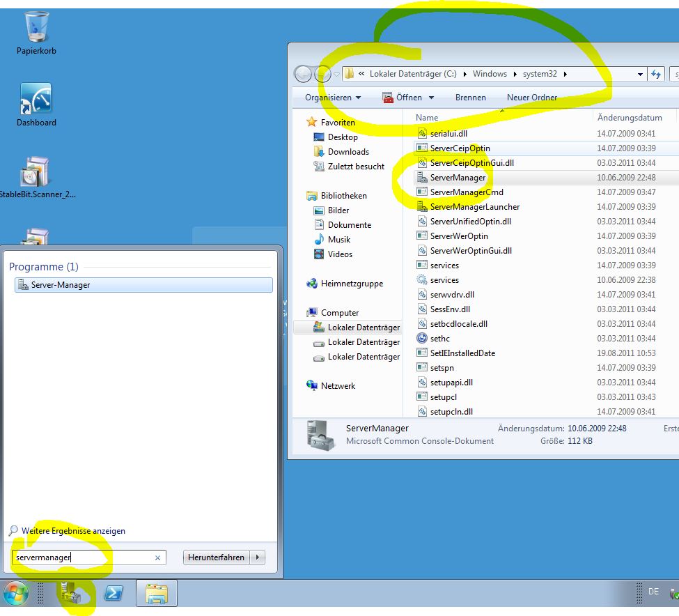Click the Herunterfahren button
679x616 pixels.
tap(216, 557)
